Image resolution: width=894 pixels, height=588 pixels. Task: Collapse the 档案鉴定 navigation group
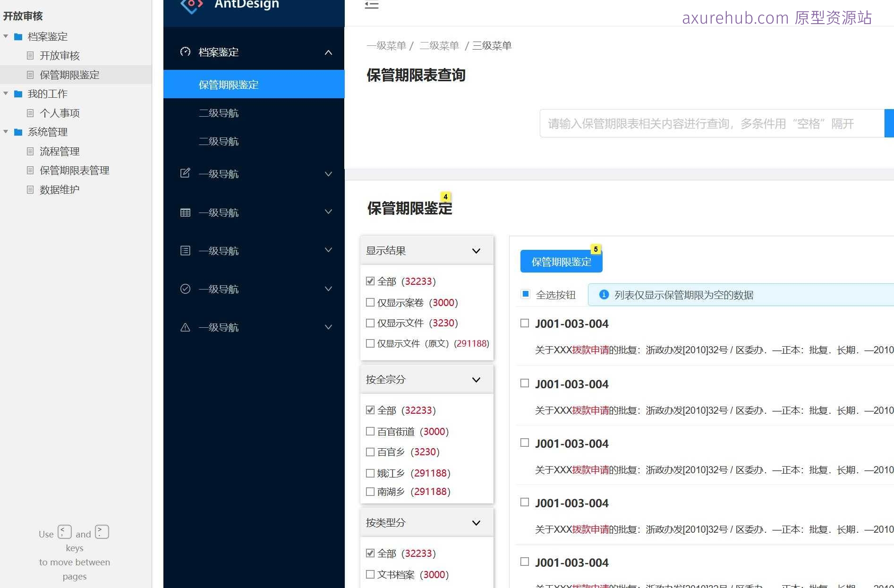328,52
